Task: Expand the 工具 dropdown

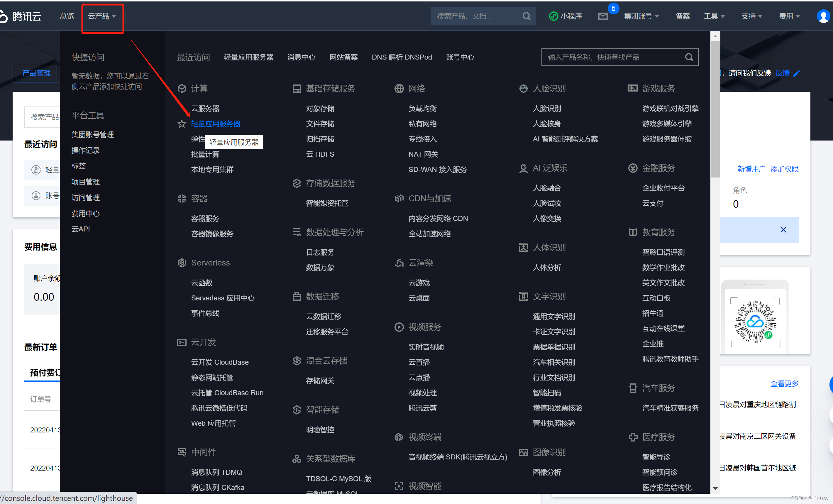Action: (x=714, y=16)
